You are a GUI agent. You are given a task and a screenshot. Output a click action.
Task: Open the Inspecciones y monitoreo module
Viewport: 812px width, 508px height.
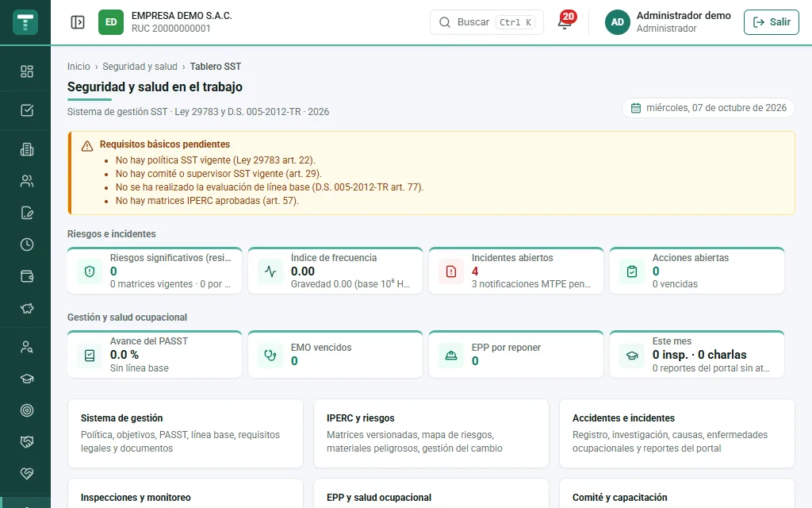186,494
